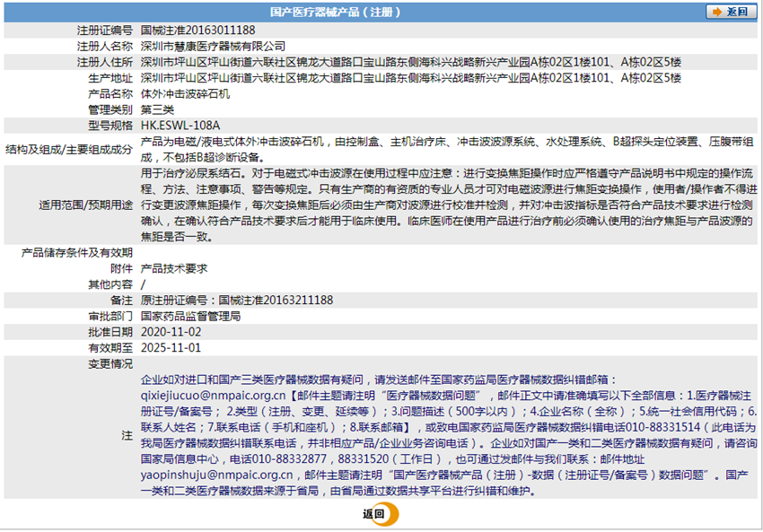The image size is (763, 532).
Task: Click approval date 2020-11-02
Action: 171,332
